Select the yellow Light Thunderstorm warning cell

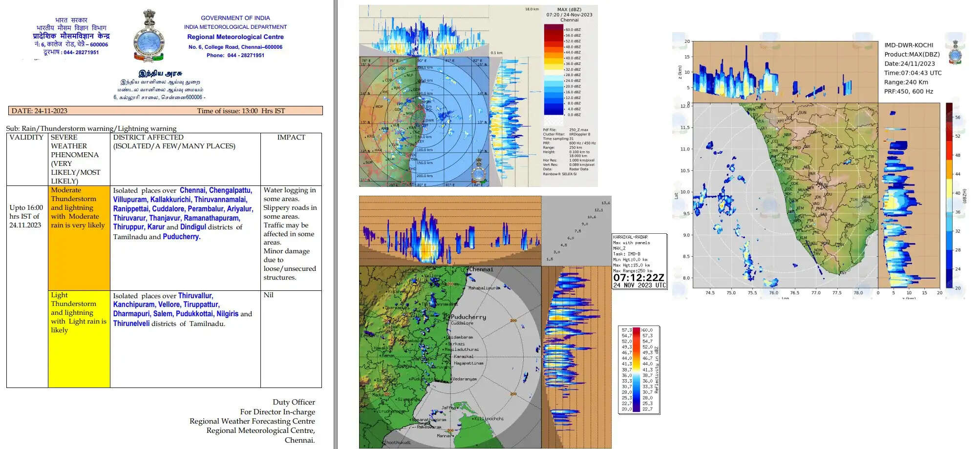pos(79,339)
